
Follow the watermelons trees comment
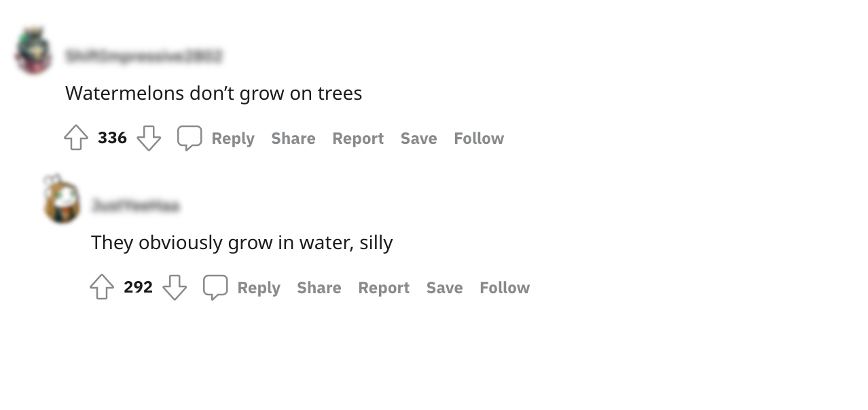tap(479, 138)
